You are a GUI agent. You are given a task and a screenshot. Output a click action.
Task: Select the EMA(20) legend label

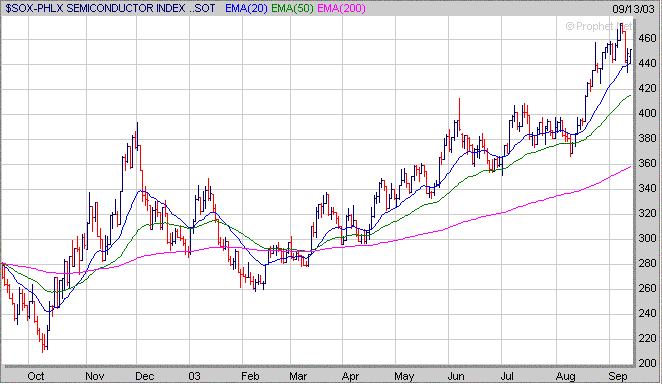coord(246,8)
